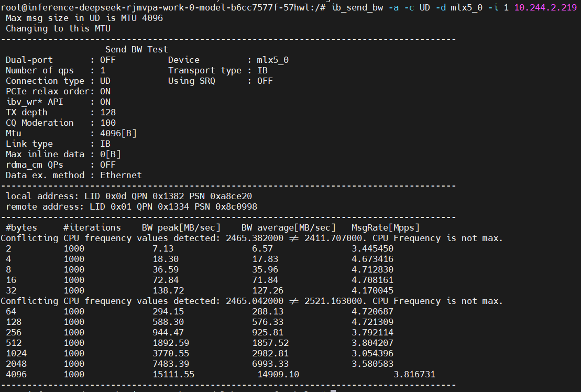Click the "IB" value beside Transport type

[262, 70]
